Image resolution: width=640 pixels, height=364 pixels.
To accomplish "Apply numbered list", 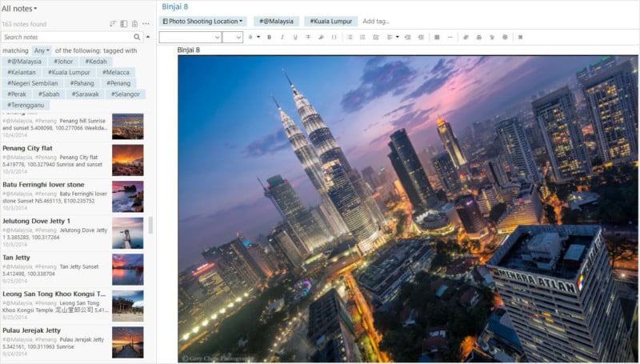I will tap(362, 37).
